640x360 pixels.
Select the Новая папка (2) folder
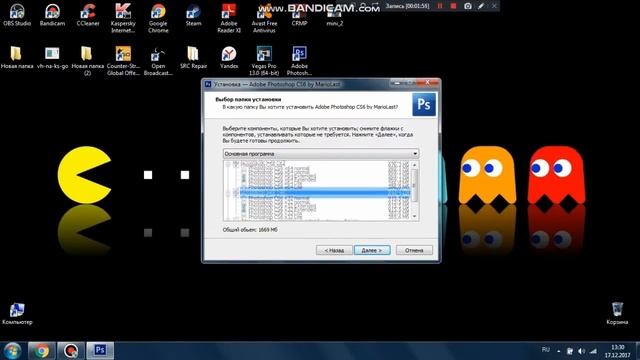tap(87, 60)
